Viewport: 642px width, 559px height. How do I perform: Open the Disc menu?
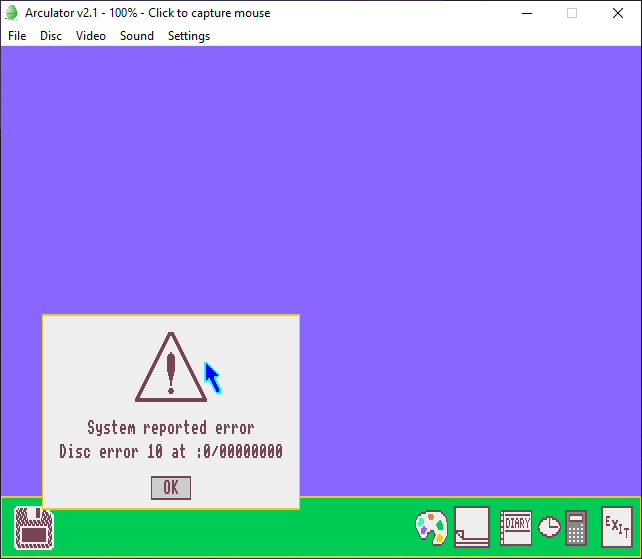[51, 36]
